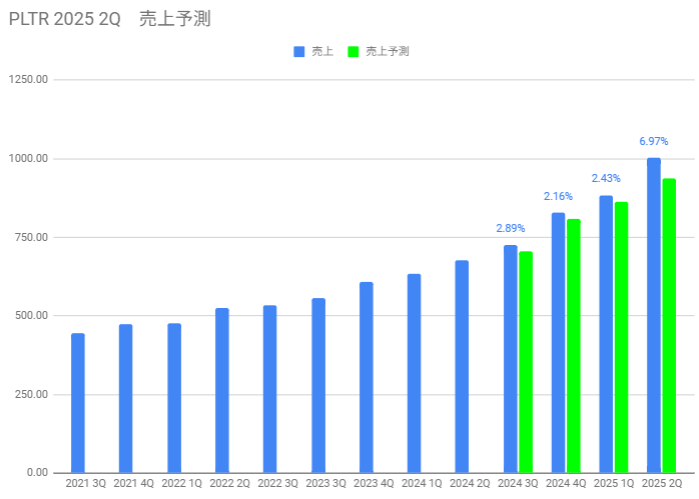The image size is (699, 499).
Task: Select the blue sales bar for 2024 4Q
Action: pyautogui.click(x=558, y=342)
